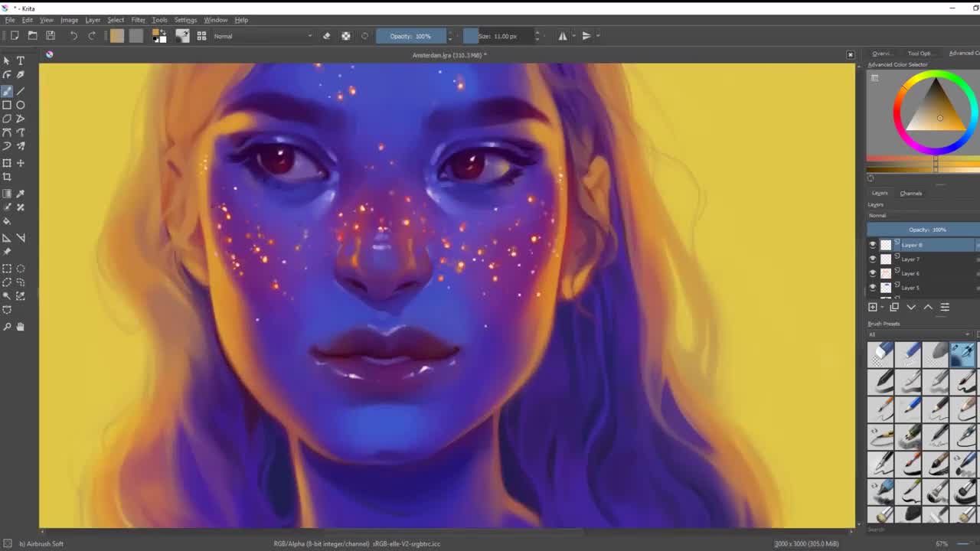Open a file using toolbar folder icon
This screenshot has width=980, height=551.
(32, 36)
